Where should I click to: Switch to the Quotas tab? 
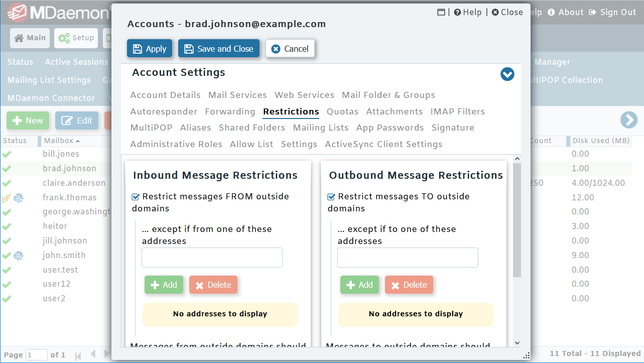[x=342, y=111]
